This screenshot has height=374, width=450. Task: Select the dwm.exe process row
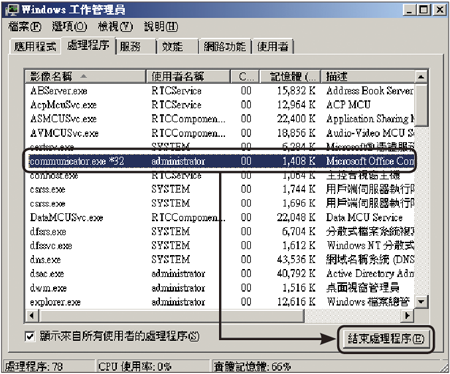coord(220,288)
